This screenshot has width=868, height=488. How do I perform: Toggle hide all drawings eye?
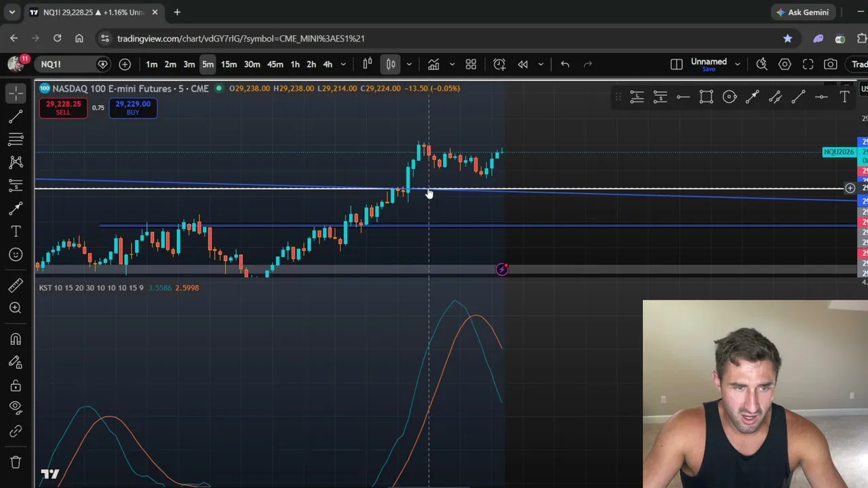point(16,408)
